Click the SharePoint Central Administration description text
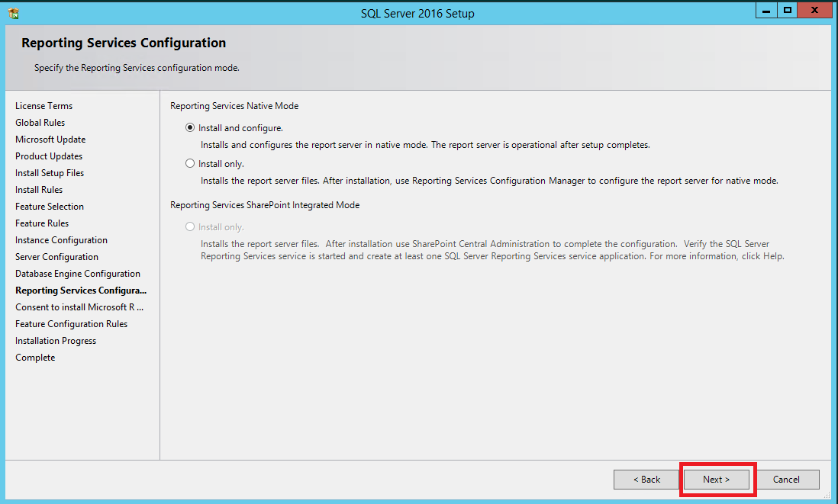838x504 pixels. [492, 250]
